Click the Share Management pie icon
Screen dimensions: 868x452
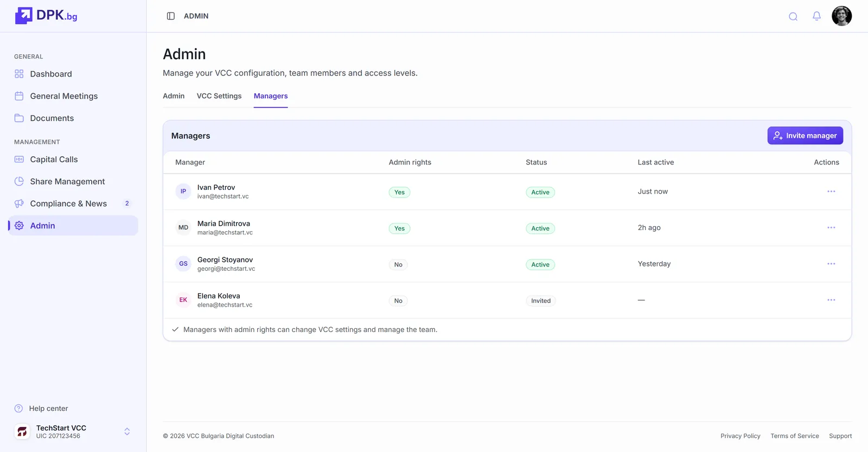(19, 182)
